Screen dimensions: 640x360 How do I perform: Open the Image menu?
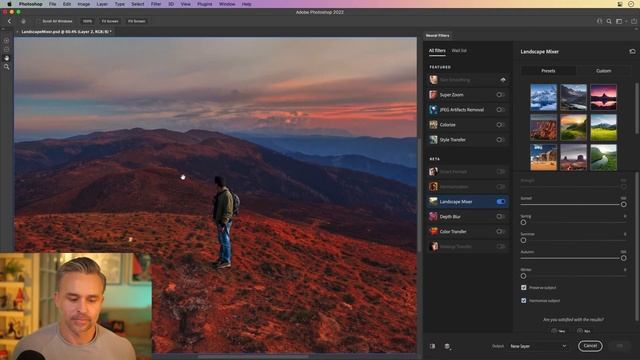coord(84,4)
